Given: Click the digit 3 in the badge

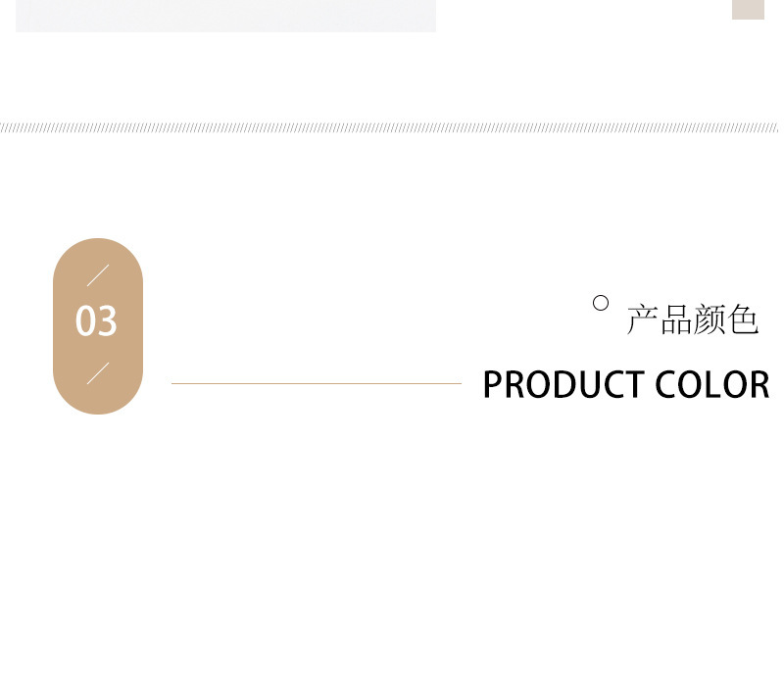Looking at the screenshot, I should (x=108, y=321).
